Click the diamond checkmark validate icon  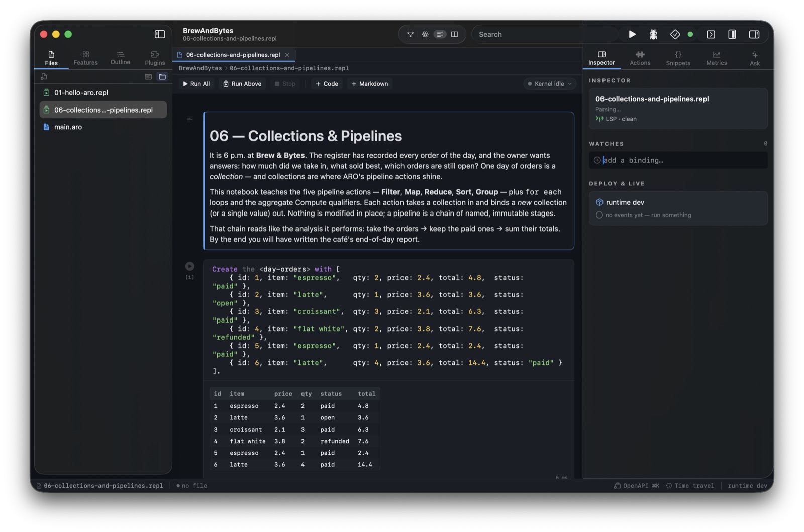[x=675, y=34]
